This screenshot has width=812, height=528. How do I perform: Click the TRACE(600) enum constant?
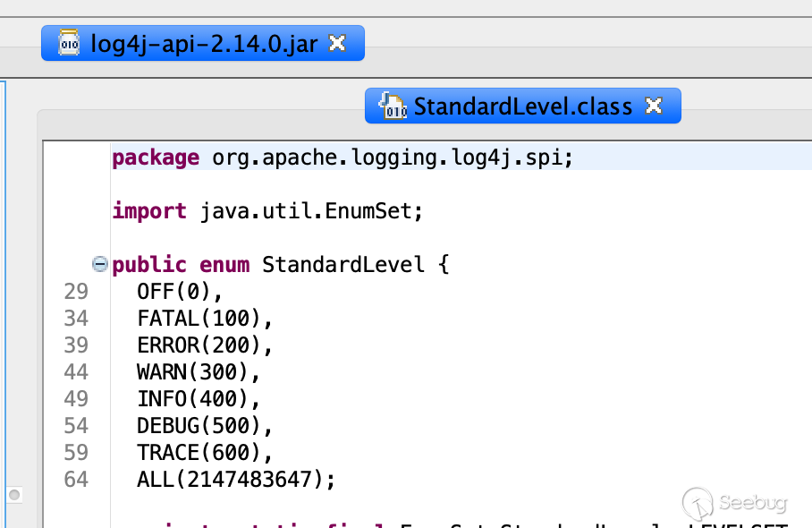(x=203, y=453)
